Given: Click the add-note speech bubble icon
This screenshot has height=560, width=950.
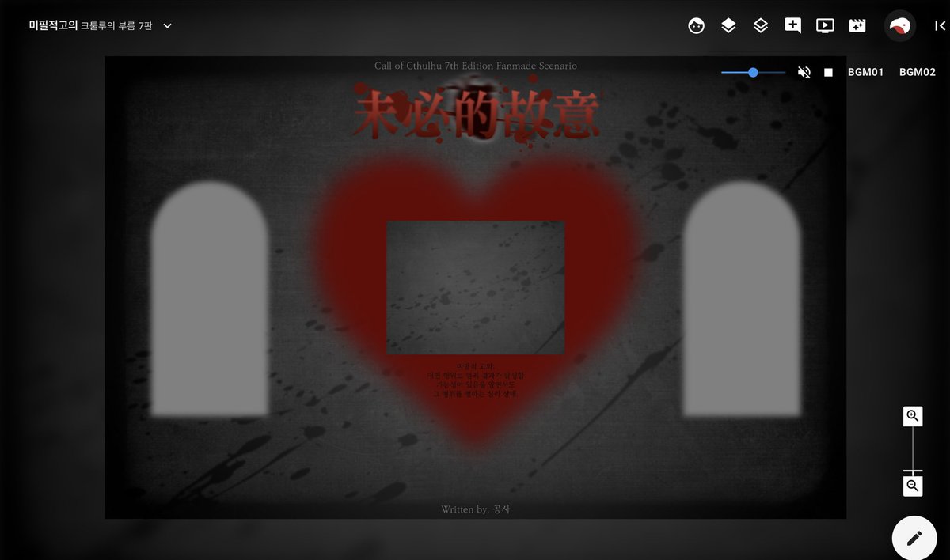Looking at the screenshot, I should point(792,25).
